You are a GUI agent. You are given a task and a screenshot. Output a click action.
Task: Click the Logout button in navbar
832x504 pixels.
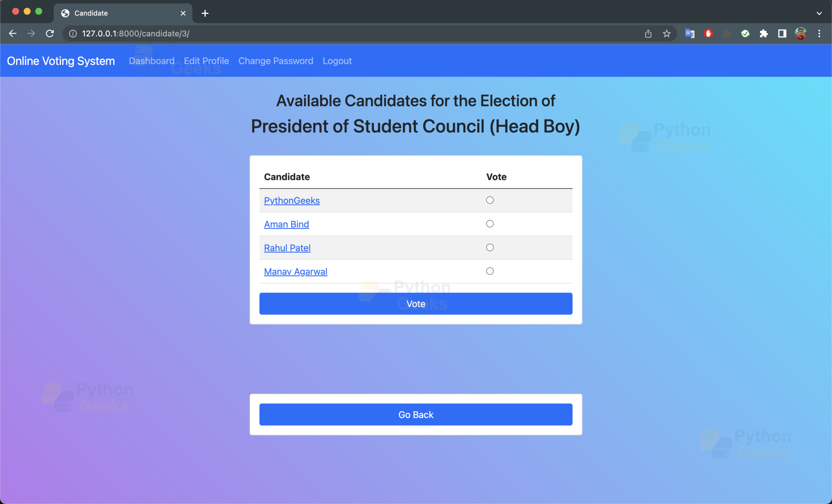(x=337, y=60)
